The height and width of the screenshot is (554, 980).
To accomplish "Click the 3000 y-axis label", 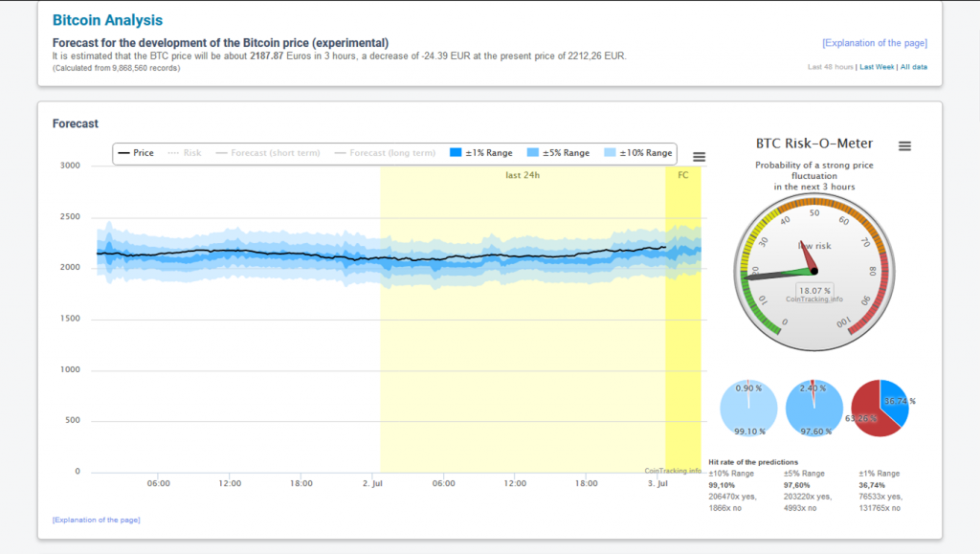I will (70, 166).
